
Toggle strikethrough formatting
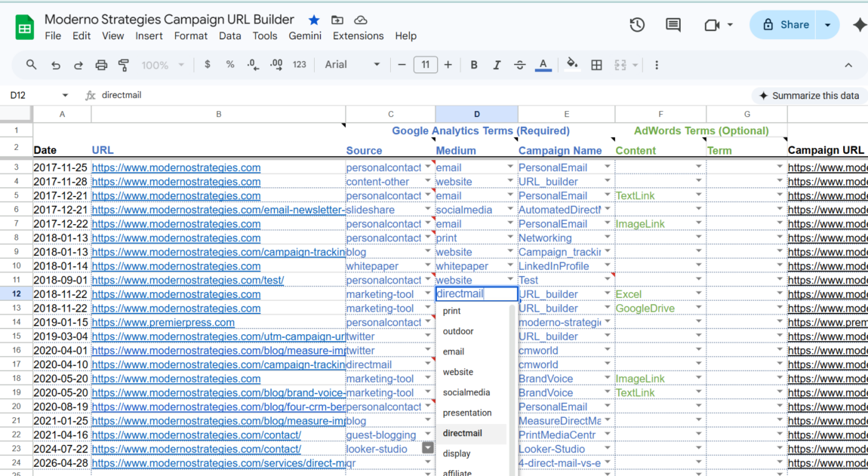coord(519,65)
